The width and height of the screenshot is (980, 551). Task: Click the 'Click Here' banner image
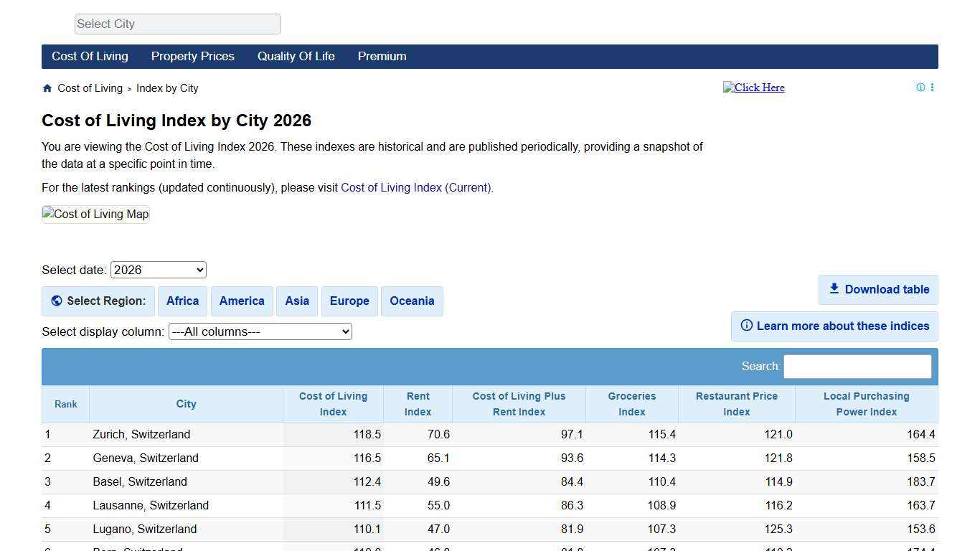pyautogui.click(x=753, y=87)
